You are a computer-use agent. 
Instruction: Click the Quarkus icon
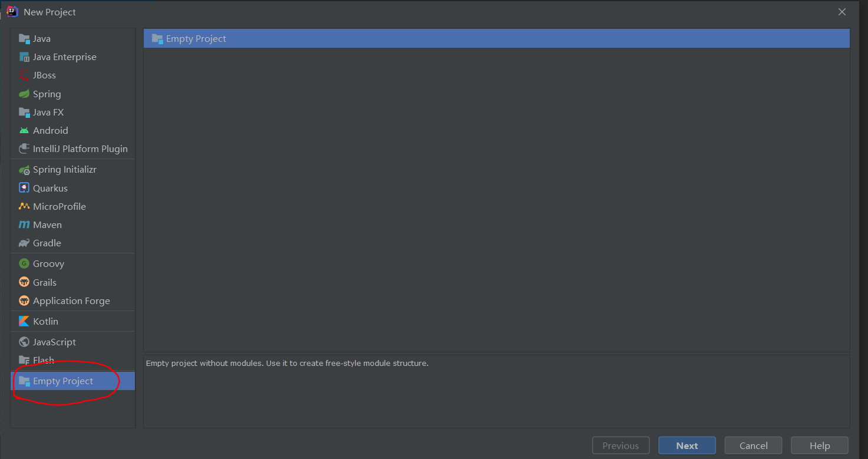(24, 189)
